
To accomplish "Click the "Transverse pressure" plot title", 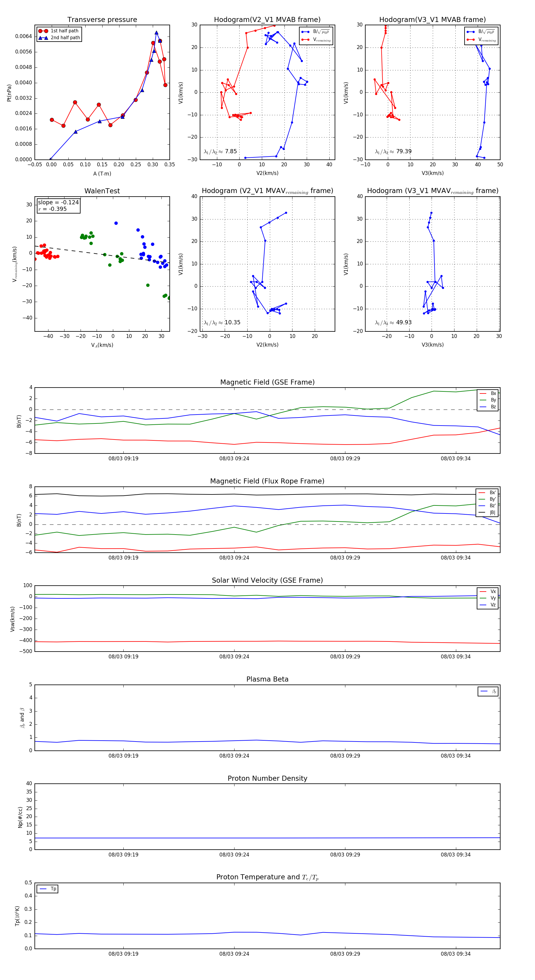I will coord(102,20).
